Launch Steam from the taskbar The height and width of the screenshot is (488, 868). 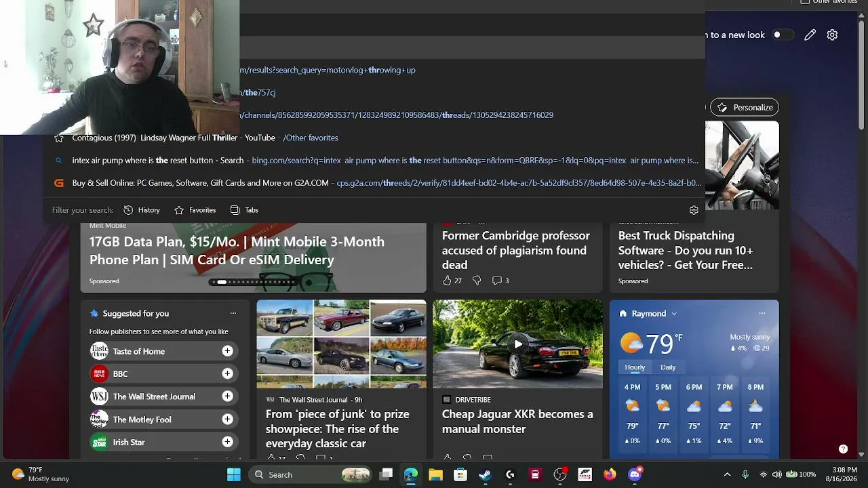pos(485,474)
